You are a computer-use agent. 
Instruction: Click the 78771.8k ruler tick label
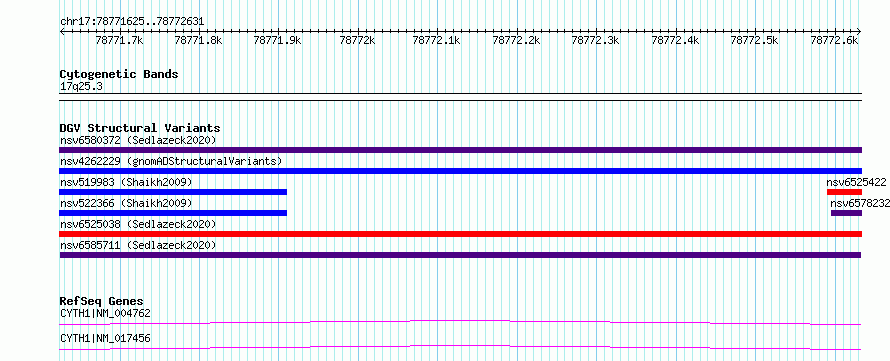(x=199, y=41)
